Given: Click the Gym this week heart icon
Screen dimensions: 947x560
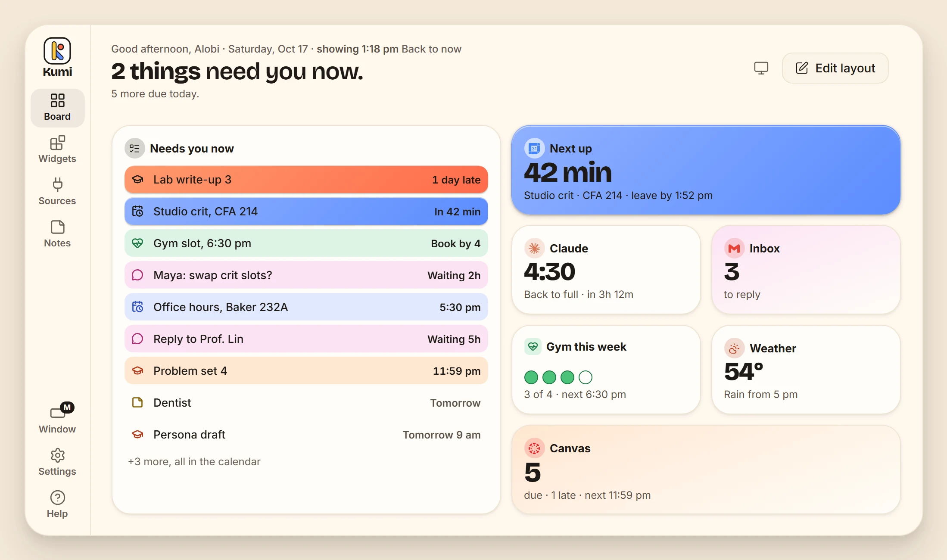Looking at the screenshot, I should (x=533, y=347).
